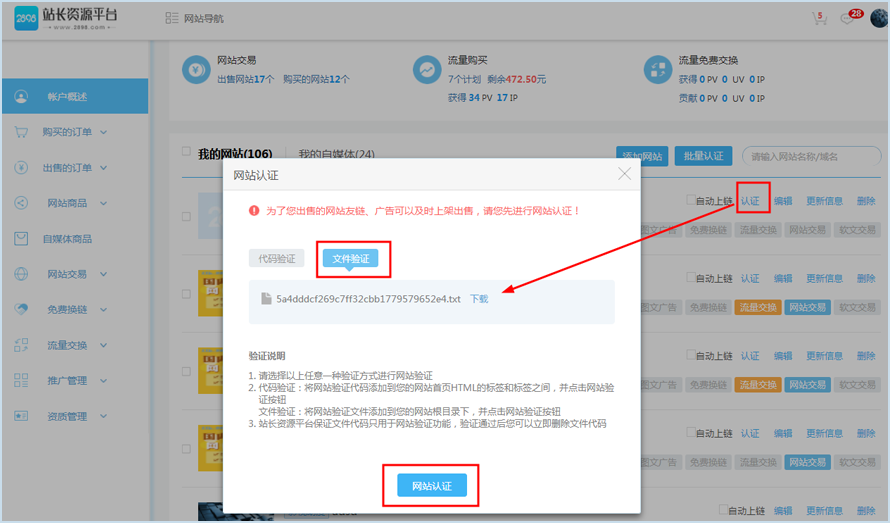The width and height of the screenshot is (890, 523).
Task: Click the 网站导航 list icon in header
Action: pos(171,19)
